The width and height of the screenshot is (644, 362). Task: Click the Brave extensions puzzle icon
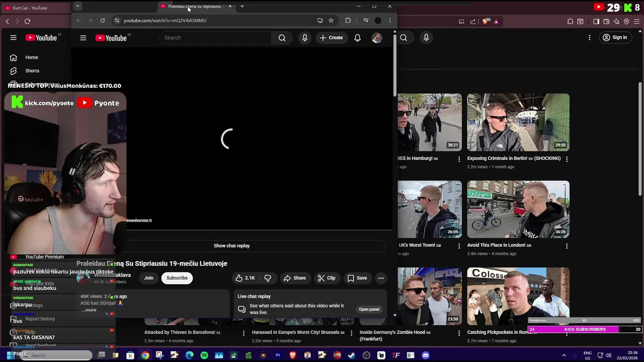click(x=570, y=22)
